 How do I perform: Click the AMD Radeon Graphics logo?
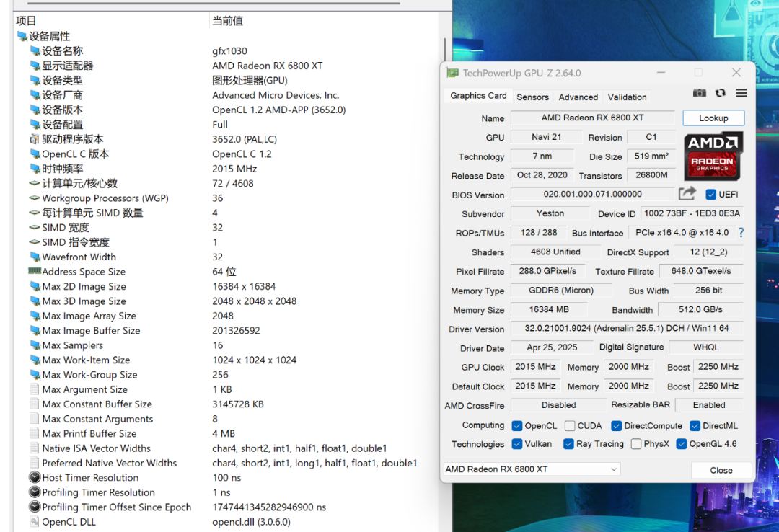pos(713,156)
